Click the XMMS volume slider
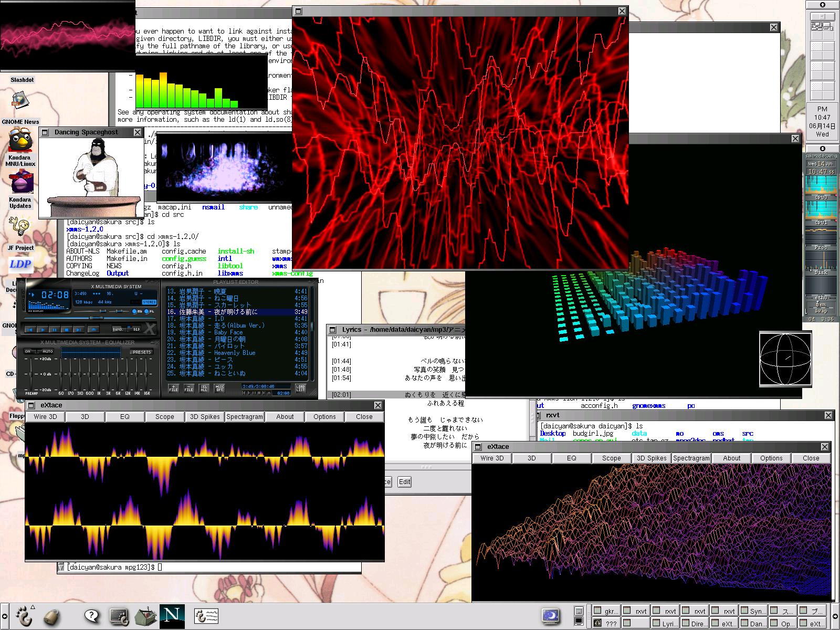 coord(90,311)
